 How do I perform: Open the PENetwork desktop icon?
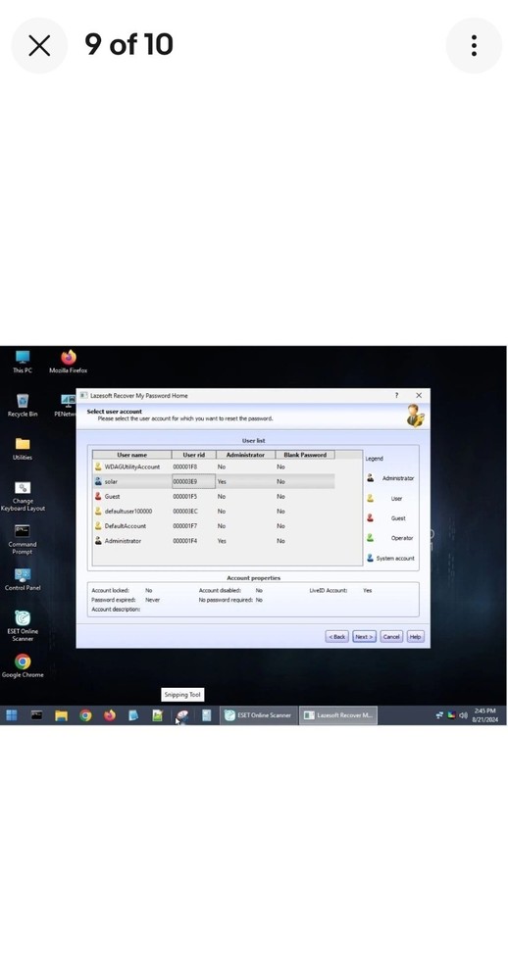[x=65, y=405]
